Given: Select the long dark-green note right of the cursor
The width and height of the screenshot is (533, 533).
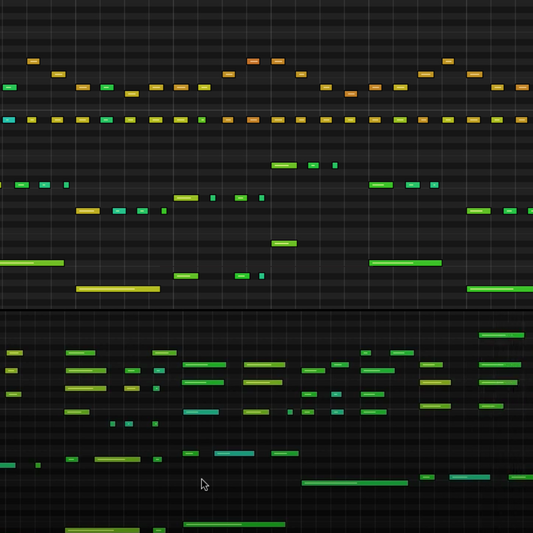Looking at the screenshot, I should pyautogui.click(x=355, y=483).
